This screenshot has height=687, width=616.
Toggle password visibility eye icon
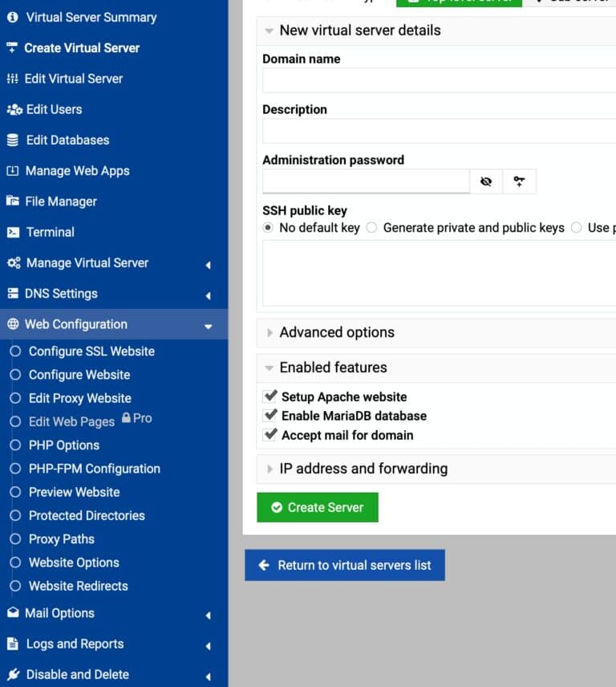click(486, 181)
